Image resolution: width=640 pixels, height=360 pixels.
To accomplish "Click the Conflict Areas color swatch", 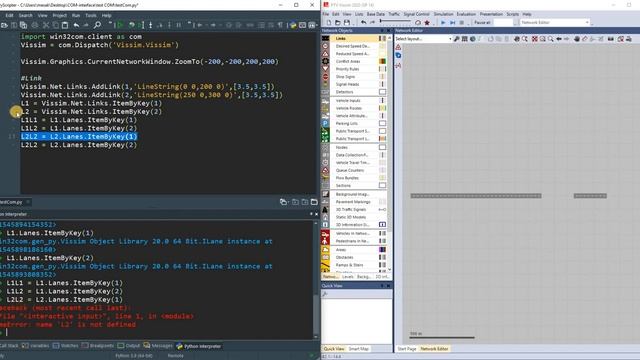I will coord(382,61).
